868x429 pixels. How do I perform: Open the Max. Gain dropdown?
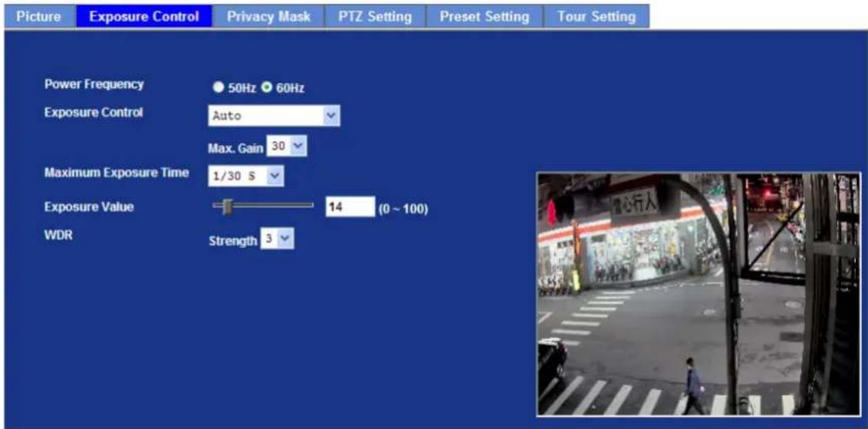point(286,147)
